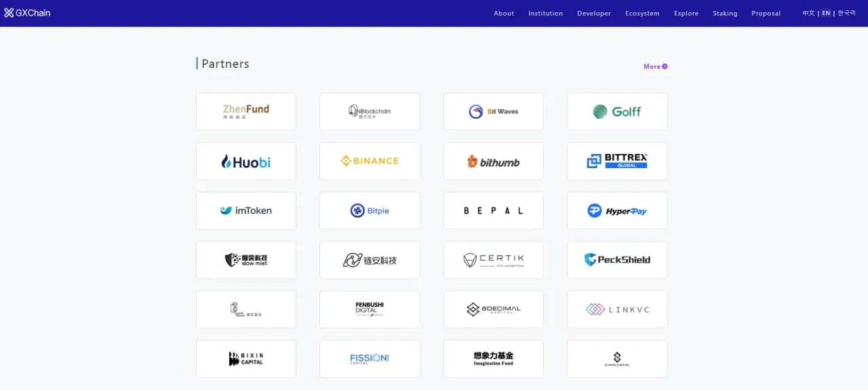Open the PeckShield partner logo
This screenshot has width=868, height=390.
click(617, 260)
